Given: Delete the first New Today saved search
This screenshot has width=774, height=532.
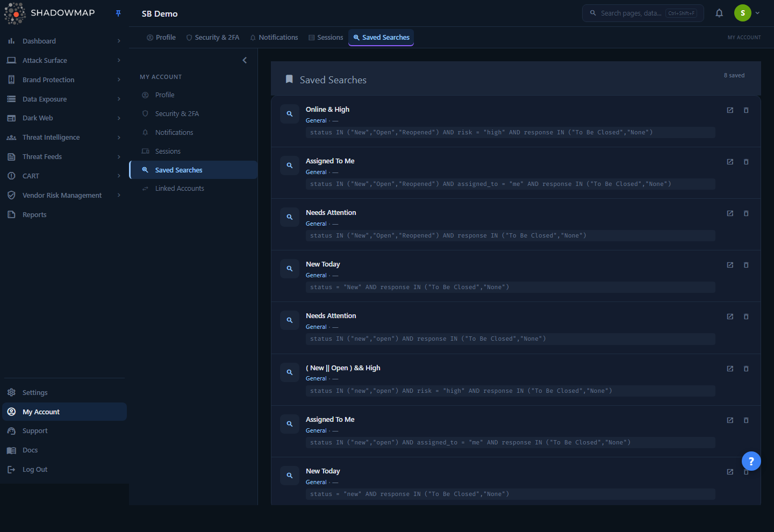Looking at the screenshot, I should point(746,265).
